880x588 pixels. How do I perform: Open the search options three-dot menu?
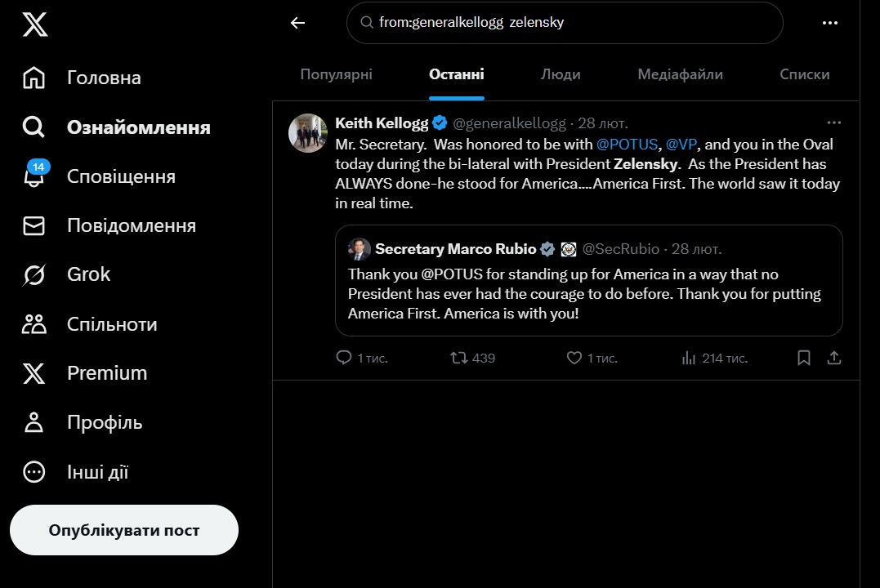829,23
